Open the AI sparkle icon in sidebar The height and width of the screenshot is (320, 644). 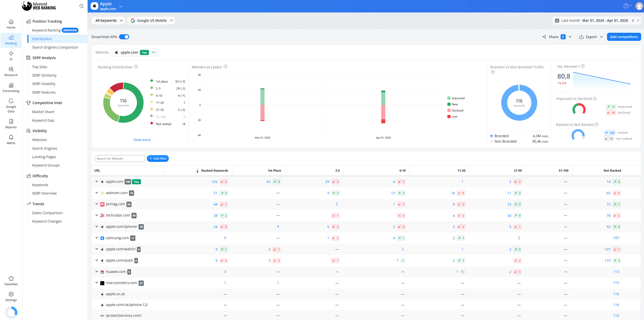pos(11,56)
